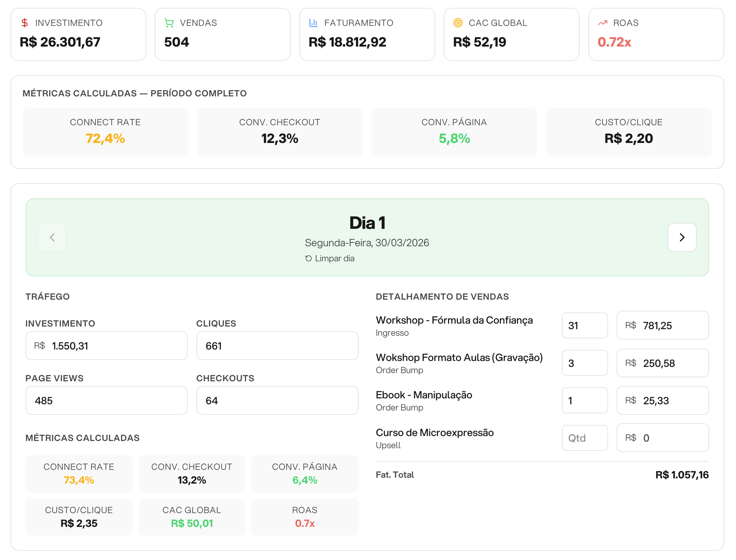The width and height of the screenshot is (736, 560).
Task: Click the Qtd field for Curso de Microexpressão
Action: (584, 438)
